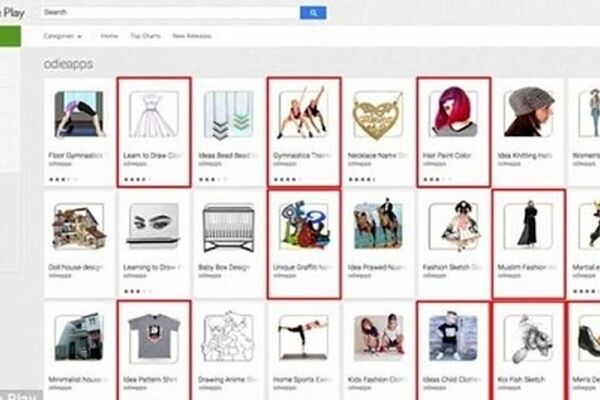The width and height of the screenshot is (600, 400).
Task: Click the green button in left sidebar
Action: (10, 36)
